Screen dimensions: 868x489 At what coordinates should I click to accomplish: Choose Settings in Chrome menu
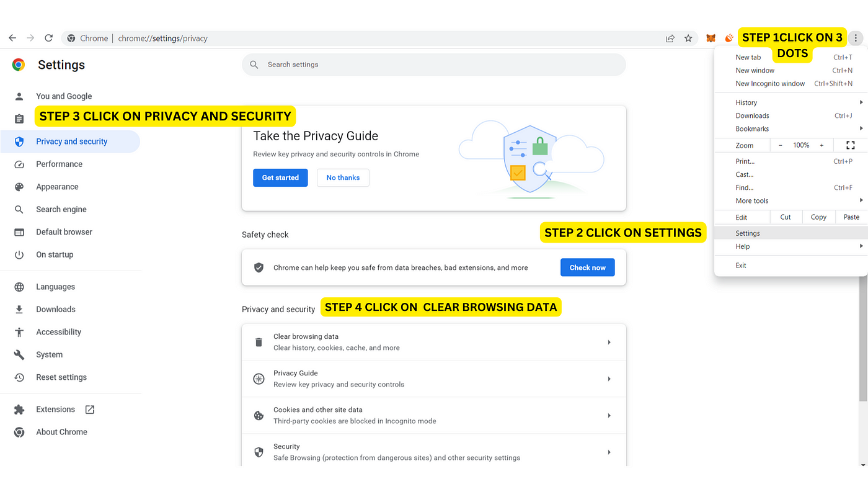pos(790,233)
